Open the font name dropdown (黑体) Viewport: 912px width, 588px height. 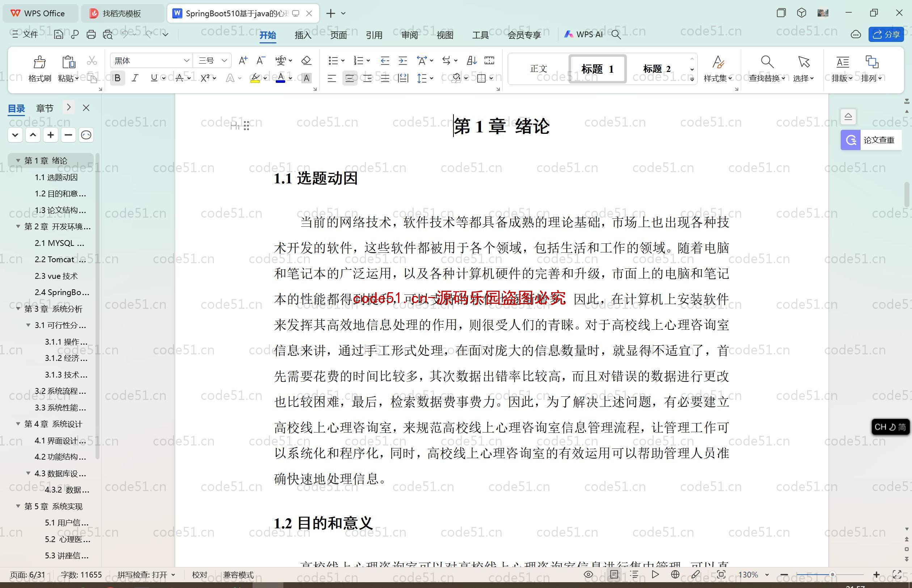tap(186, 60)
